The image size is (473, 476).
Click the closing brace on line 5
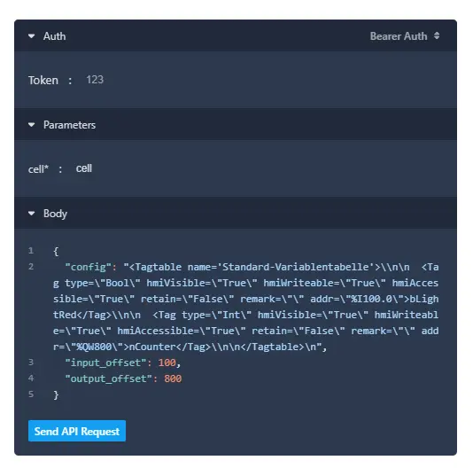tap(56, 394)
